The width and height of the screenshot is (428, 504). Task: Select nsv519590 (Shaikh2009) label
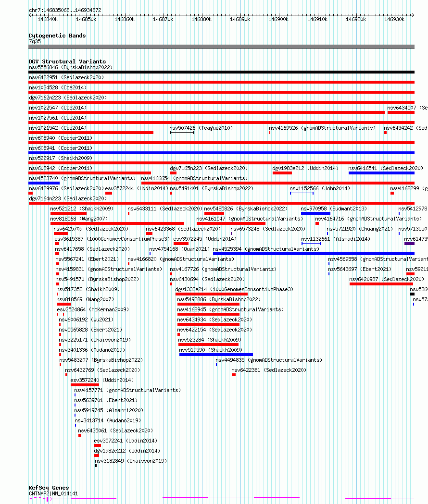[211, 350]
